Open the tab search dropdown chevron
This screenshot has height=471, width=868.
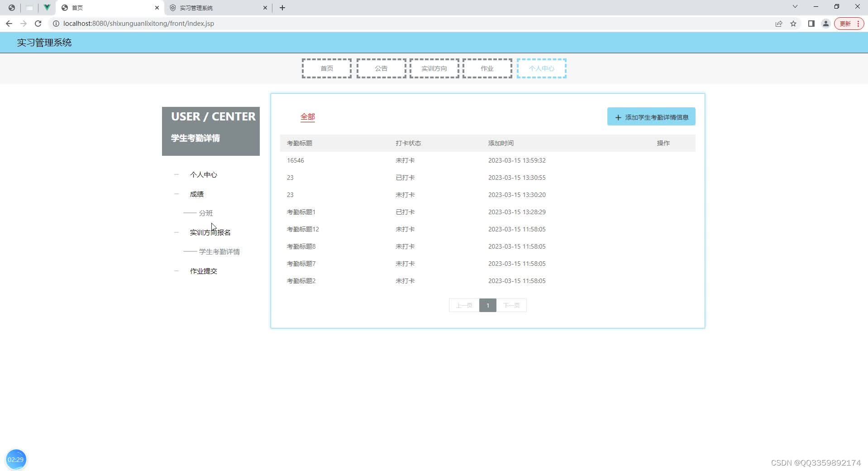795,7
